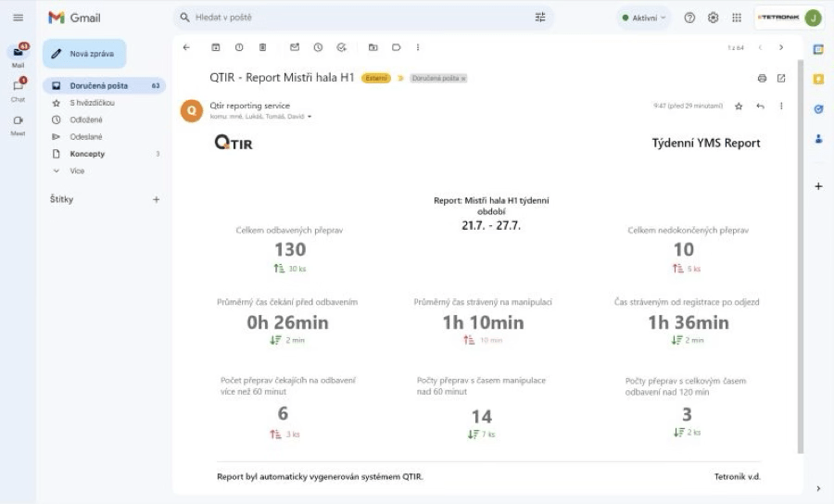
Task: Open the settings gear icon
Action: (713, 18)
